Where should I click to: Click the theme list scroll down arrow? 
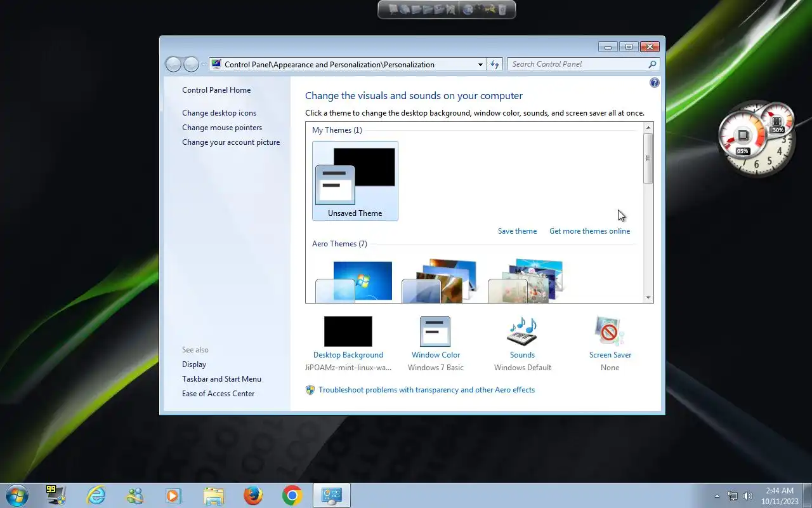(x=648, y=297)
